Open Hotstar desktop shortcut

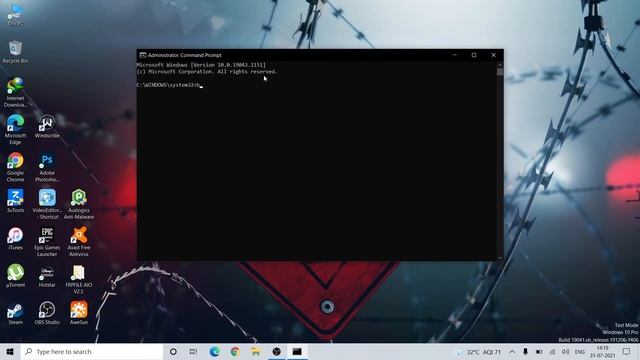[x=47, y=276]
